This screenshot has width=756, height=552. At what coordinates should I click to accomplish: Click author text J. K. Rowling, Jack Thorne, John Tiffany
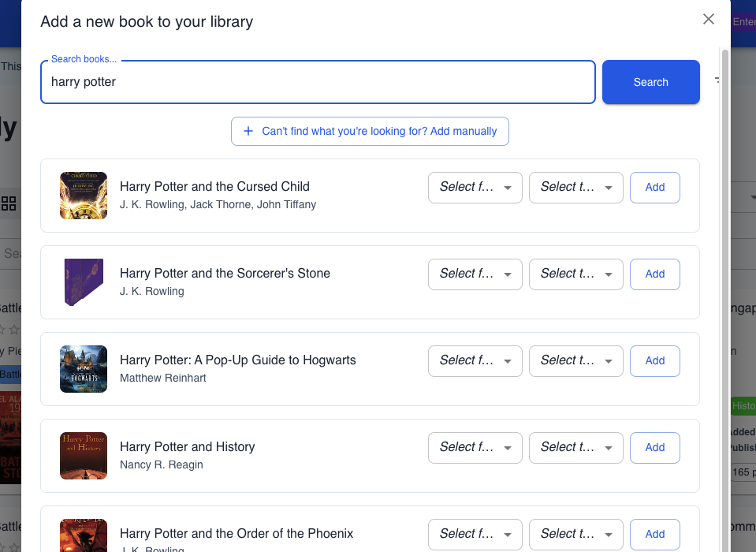coord(218,204)
